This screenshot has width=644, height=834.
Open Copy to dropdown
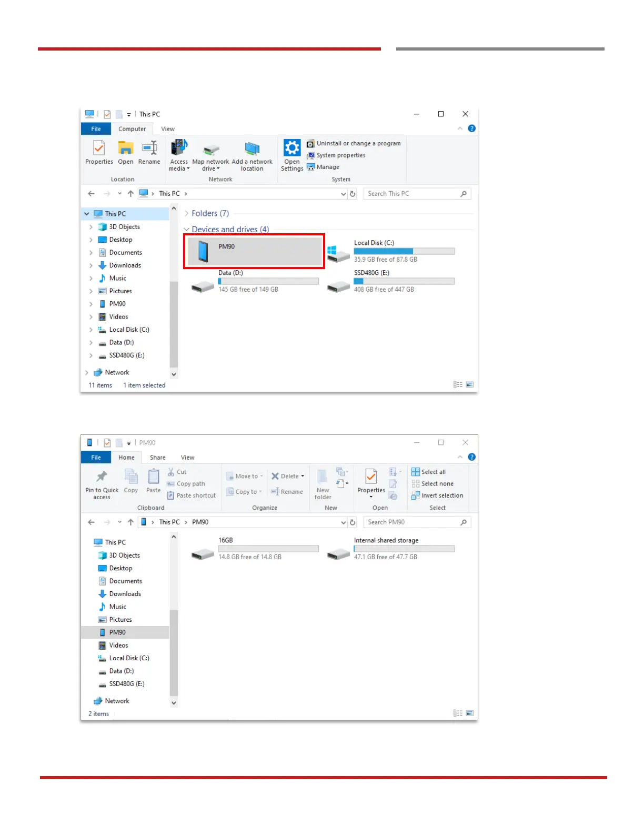[244, 492]
